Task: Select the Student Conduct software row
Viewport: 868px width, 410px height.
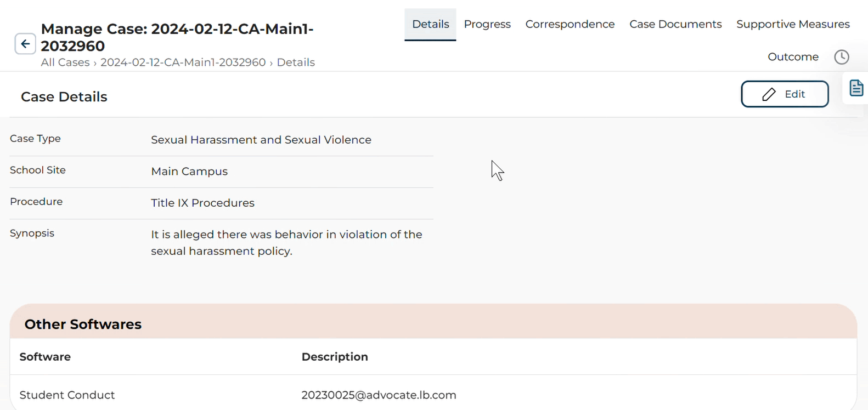Action: (x=67, y=395)
